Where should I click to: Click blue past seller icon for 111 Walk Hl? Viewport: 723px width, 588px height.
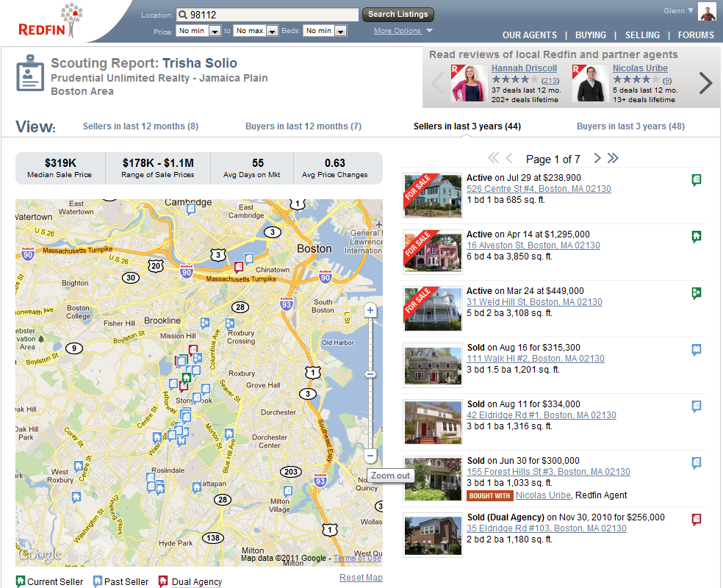point(697,350)
